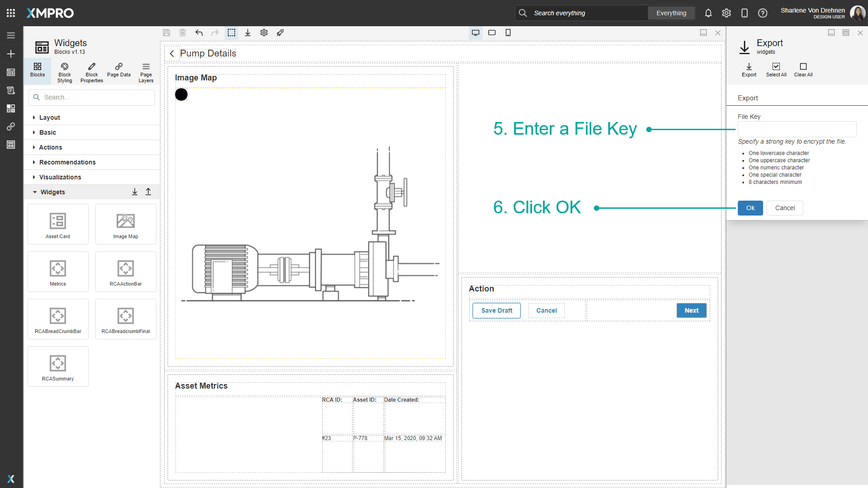Click the Delete trash icon
The width and height of the screenshot is (868, 488).
183,33
